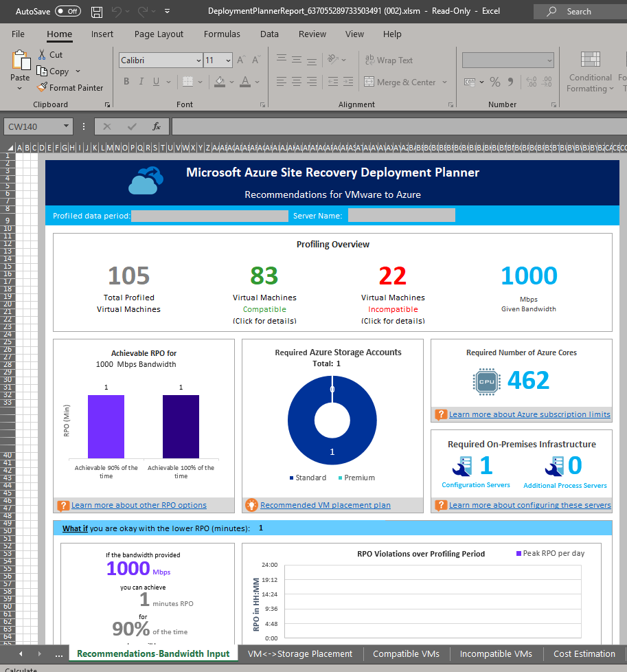Click the Paste clipboard icon
The height and width of the screenshot is (672, 627).
pos(21,60)
